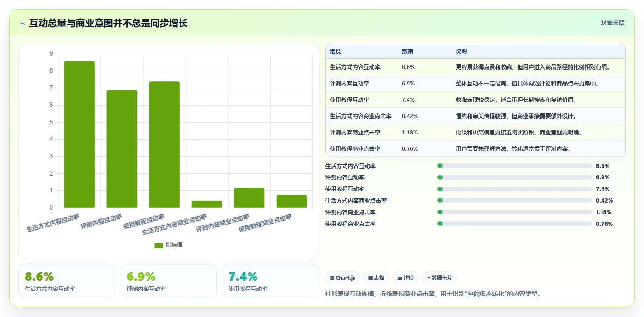Viewport: 644px width, 317px height.
Task: Click the 评测内容互动率 chart bar
Action: [122, 149]
